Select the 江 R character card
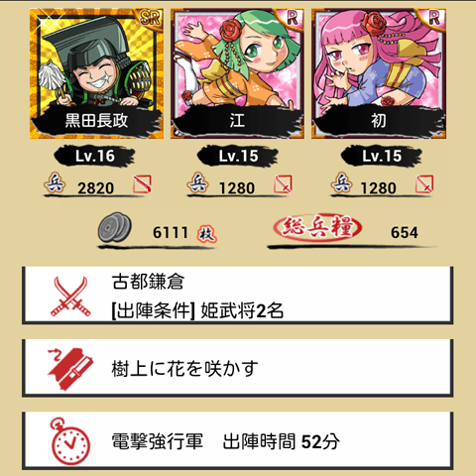Image resolution: width=476 pixels, height=476 pixels. click(237, 73)
